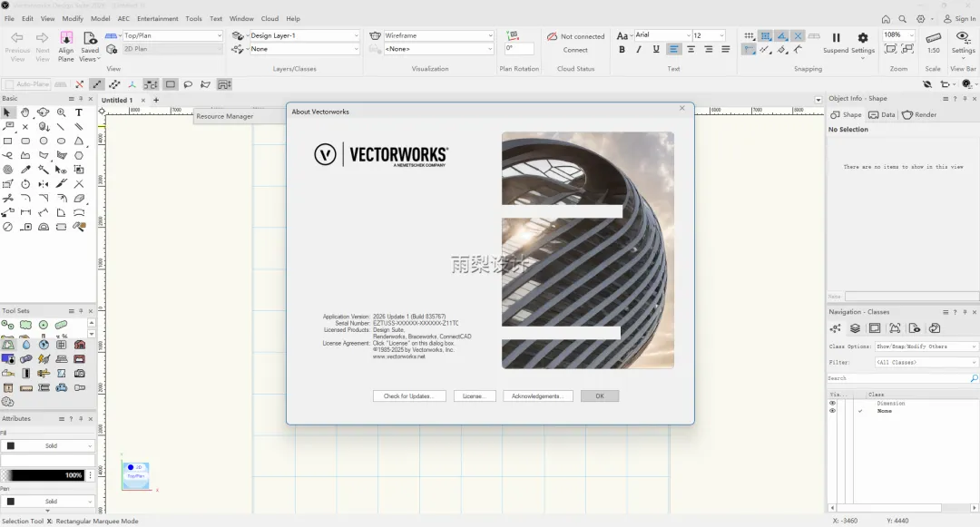Click the 100% opacity slider bar
This screenshot has height=527, width=980.
click(44, 475)
